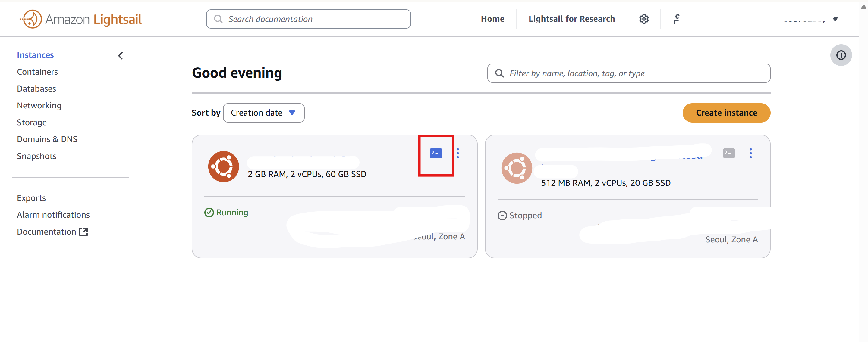This screenshot has width=868, height=342.
Task: Click the Running status check icon
Action: tap(209, 213)
